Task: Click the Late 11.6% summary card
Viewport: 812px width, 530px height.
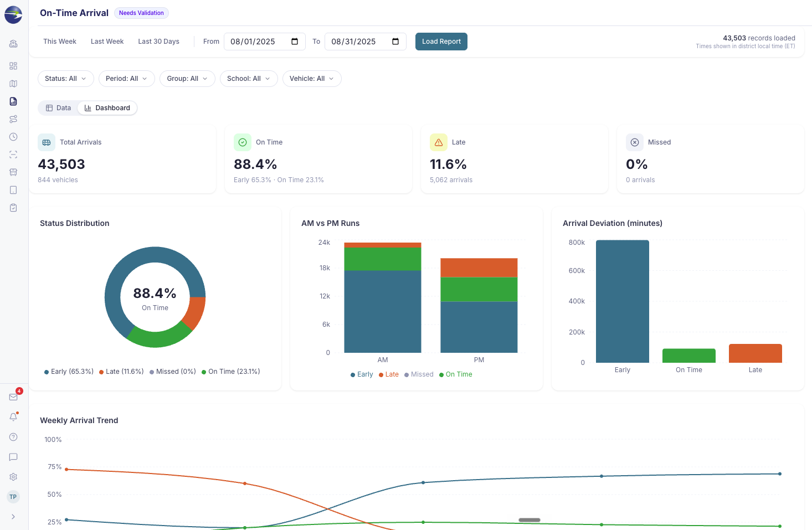Action: (515, 159)
